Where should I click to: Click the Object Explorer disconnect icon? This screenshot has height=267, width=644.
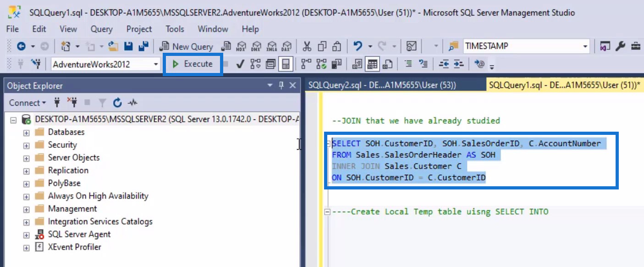[72, 102]
